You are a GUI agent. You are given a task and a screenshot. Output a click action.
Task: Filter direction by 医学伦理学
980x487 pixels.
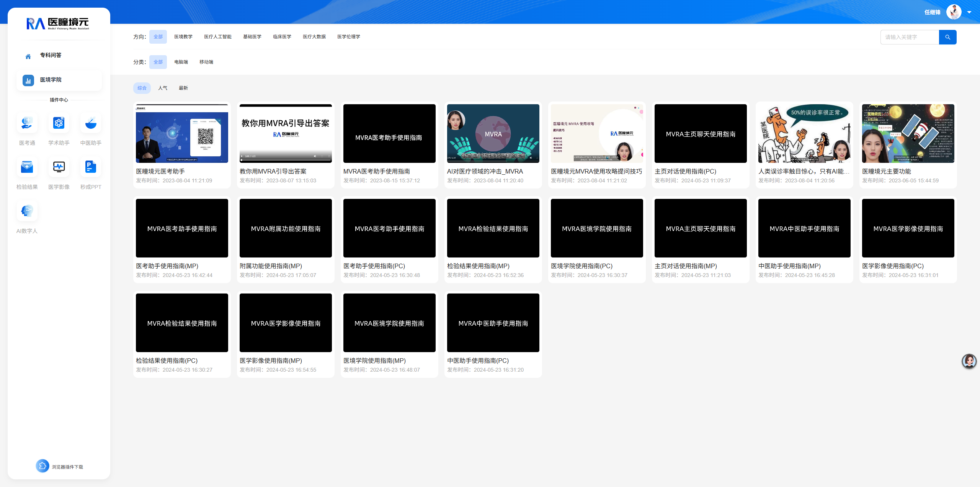click(x=349, y=37)
